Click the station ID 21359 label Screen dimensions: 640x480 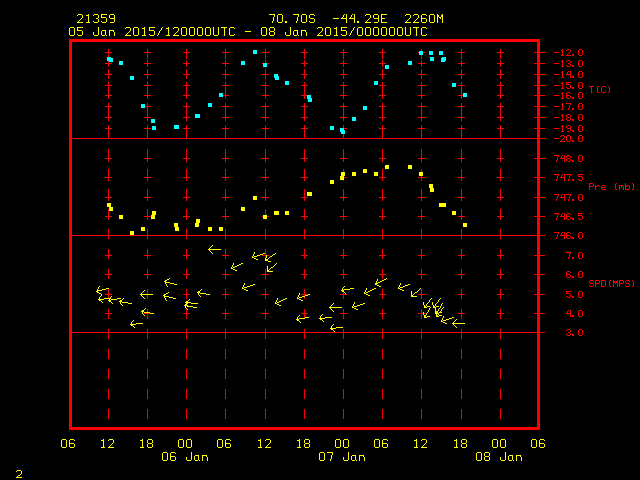95,19
